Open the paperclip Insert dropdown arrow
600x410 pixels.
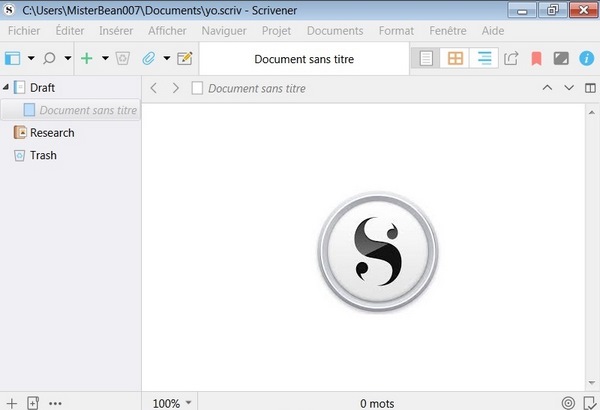(167, 59)
